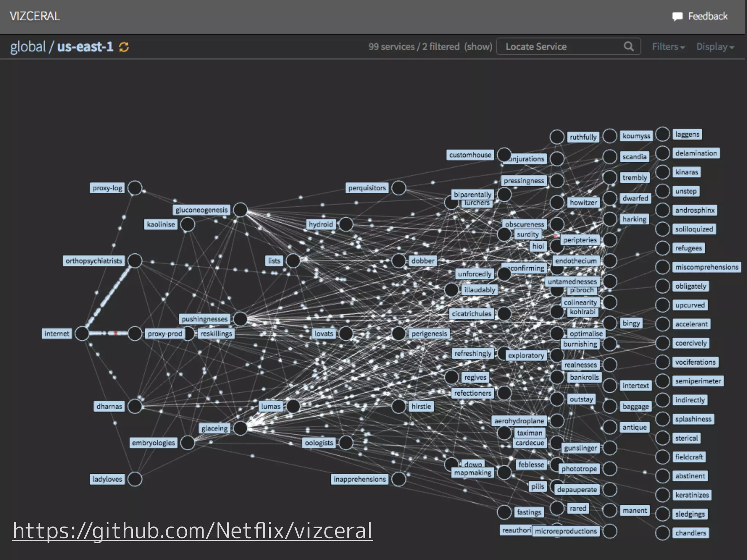Click the illaudably label
The height and width of the screenshot is (560, 747).
coord(480,290)
